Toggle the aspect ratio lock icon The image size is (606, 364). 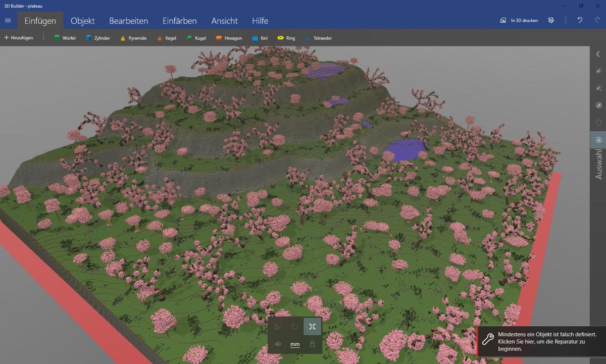coord(312,344)
